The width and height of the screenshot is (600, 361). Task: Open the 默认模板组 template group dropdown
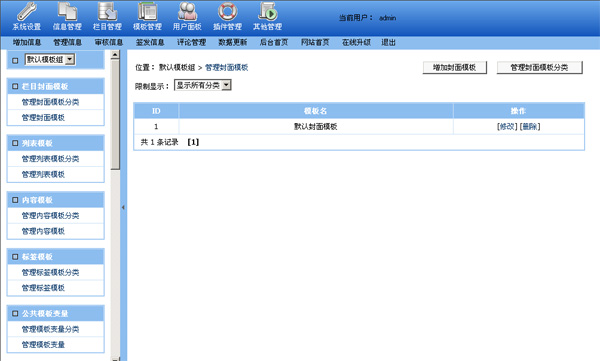50,59
